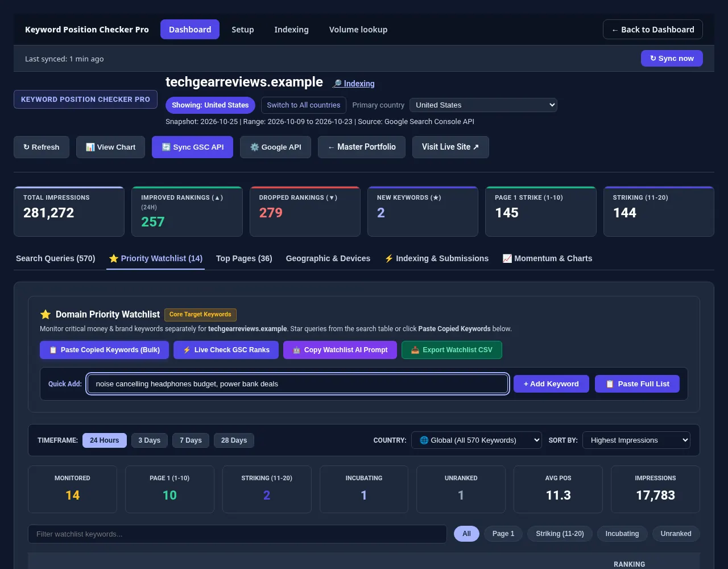Click Filter watchlist keywords field

coord(237,534)
